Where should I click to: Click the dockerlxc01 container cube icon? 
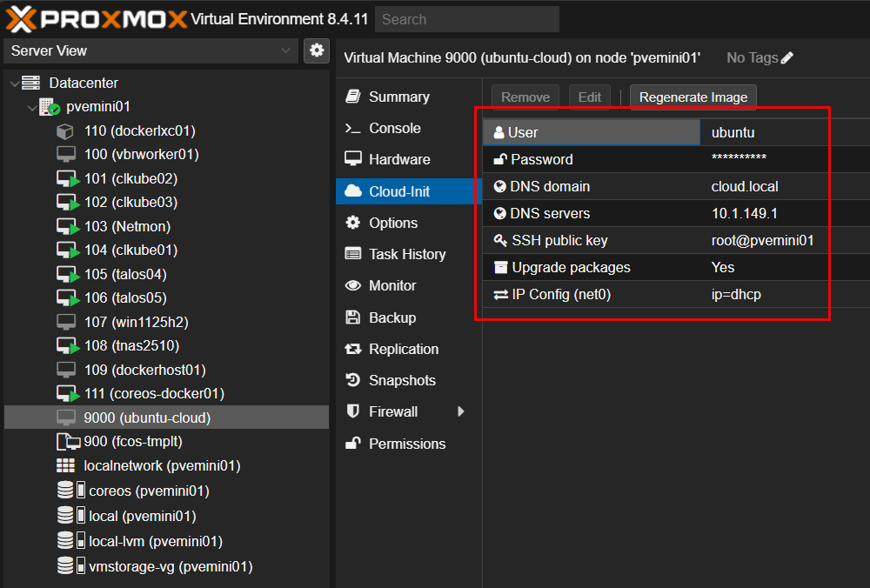65,131
